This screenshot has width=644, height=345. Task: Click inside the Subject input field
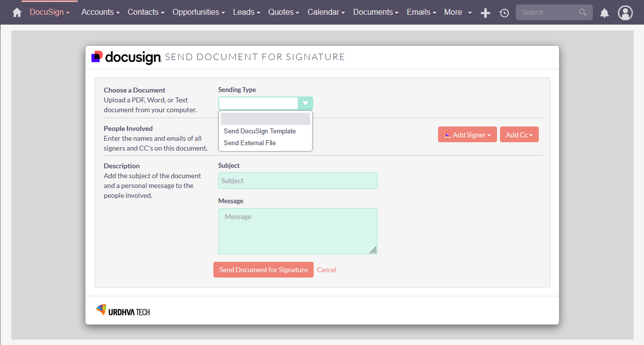click(297, 181)
